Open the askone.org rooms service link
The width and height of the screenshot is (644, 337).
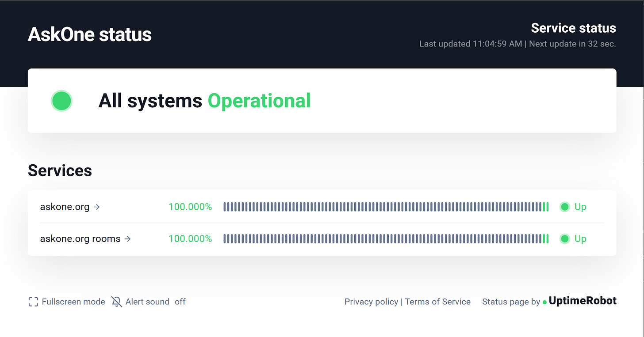85,239
